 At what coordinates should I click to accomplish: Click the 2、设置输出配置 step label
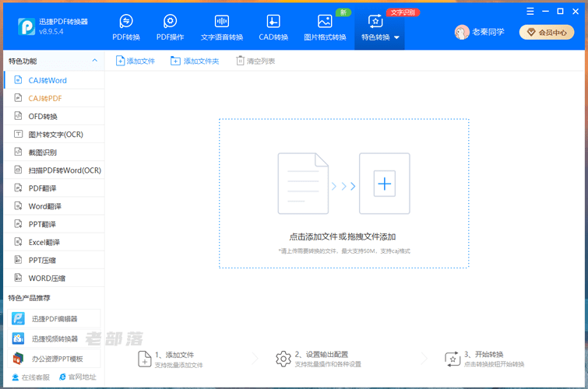(322, 354)
